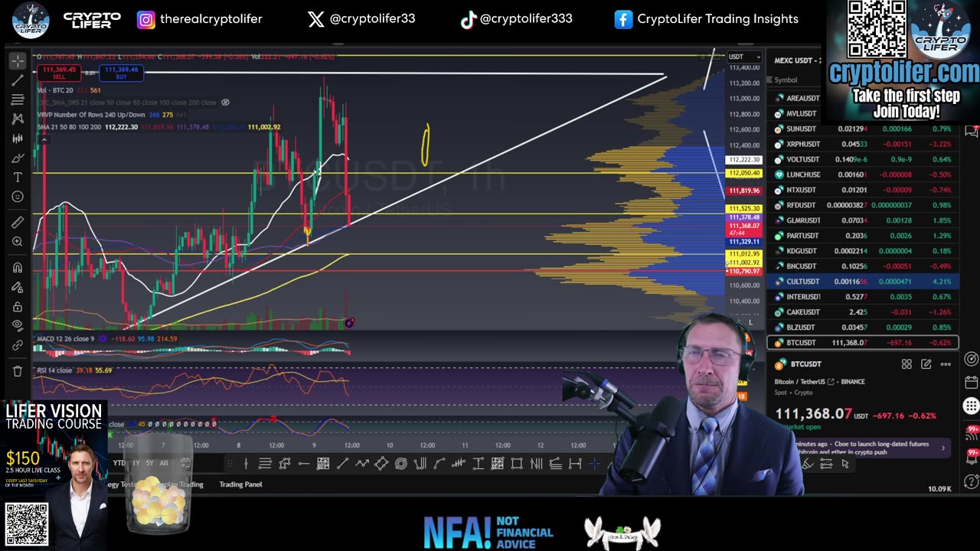Select CULTUSDT highlighted watchlist row
The width and height of the screenshot is (980, 551).
862,282
